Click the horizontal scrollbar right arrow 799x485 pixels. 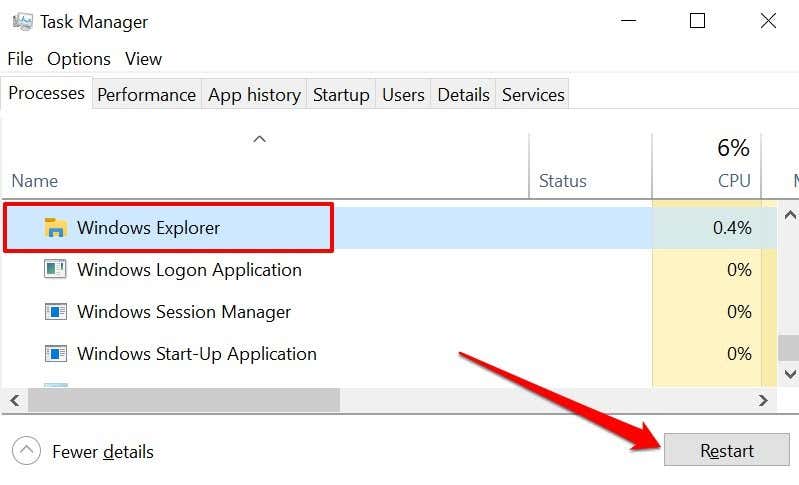click(x=763, y=400)
